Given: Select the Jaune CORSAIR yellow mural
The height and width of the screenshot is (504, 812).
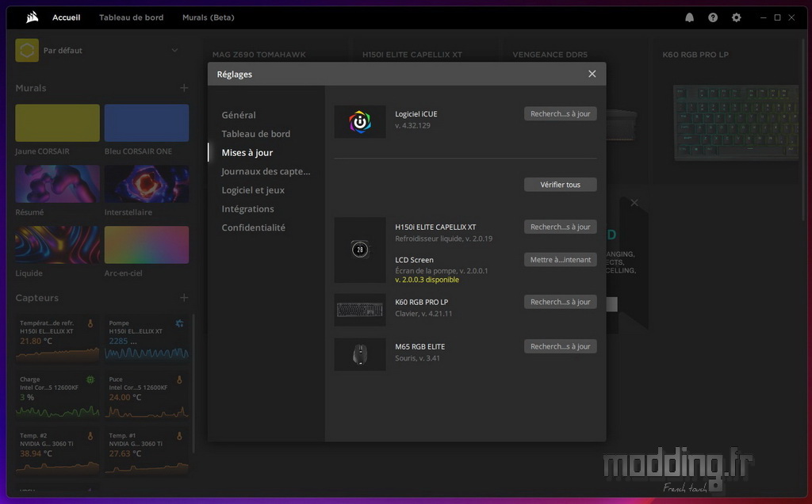Looking at the screenshot, I should point(57,123).
